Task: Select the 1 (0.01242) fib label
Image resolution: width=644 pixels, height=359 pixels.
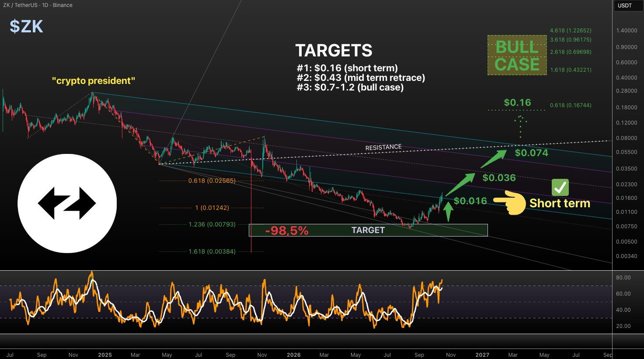Action: pyautogui.click(x=212, y=208)
